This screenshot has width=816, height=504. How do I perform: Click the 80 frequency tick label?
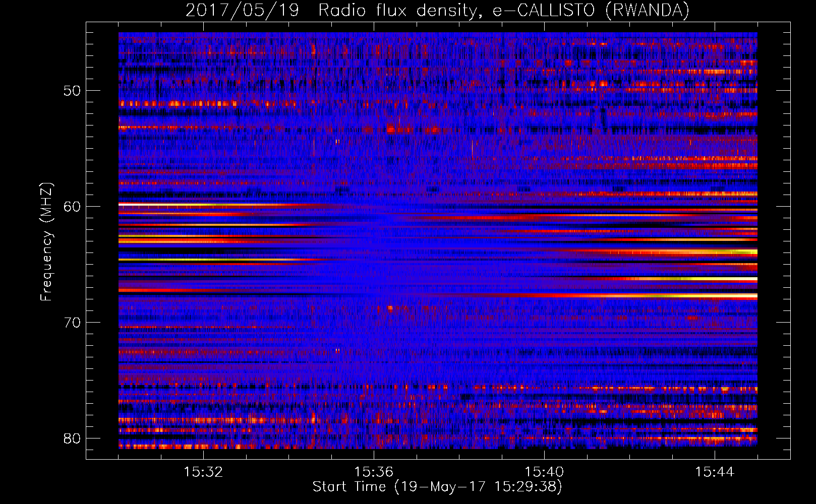point(73,438)
